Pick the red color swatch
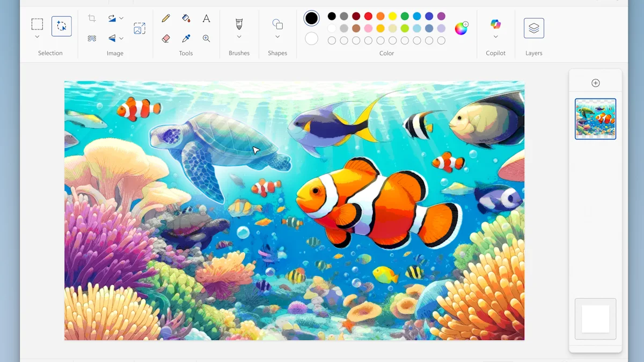Screen dimensions: 644x362 click(368, 16)
